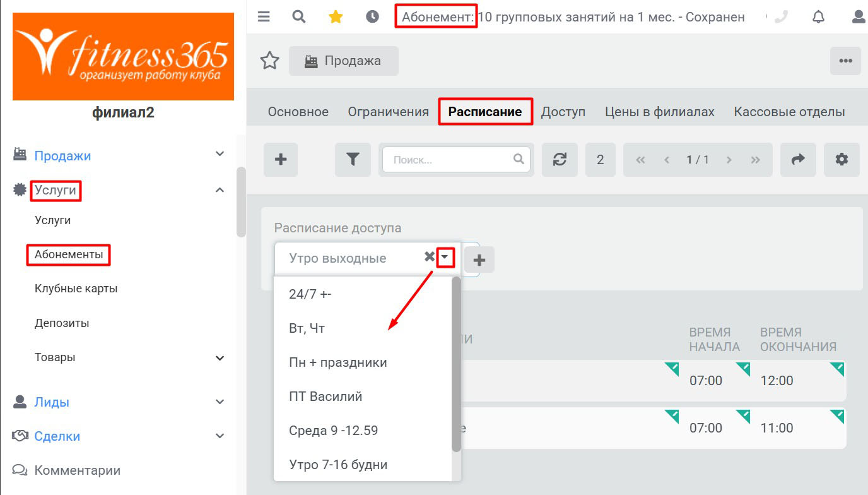This screenshot has width=868, height=495.
Task: Open the Кассовые отделы tab
Action: click(x=789, y=112)
